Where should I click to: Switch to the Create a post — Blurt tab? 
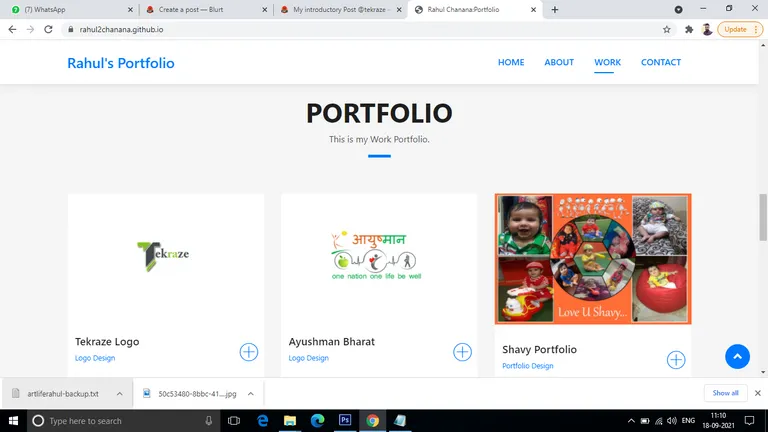206,10
